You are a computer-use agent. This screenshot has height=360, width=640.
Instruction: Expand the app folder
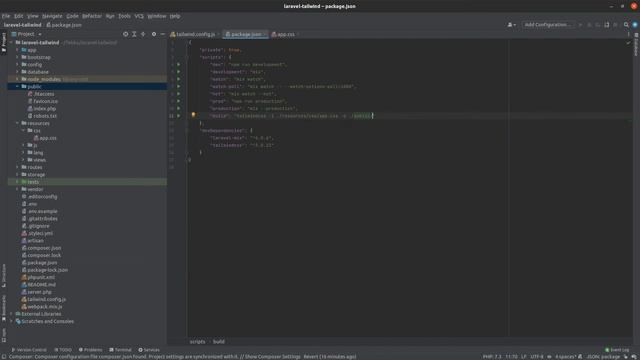coord(17,50)
